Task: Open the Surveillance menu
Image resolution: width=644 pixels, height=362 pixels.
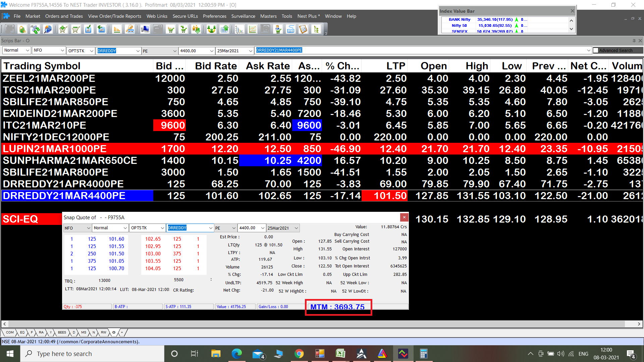Action: (x=243, y=16)
